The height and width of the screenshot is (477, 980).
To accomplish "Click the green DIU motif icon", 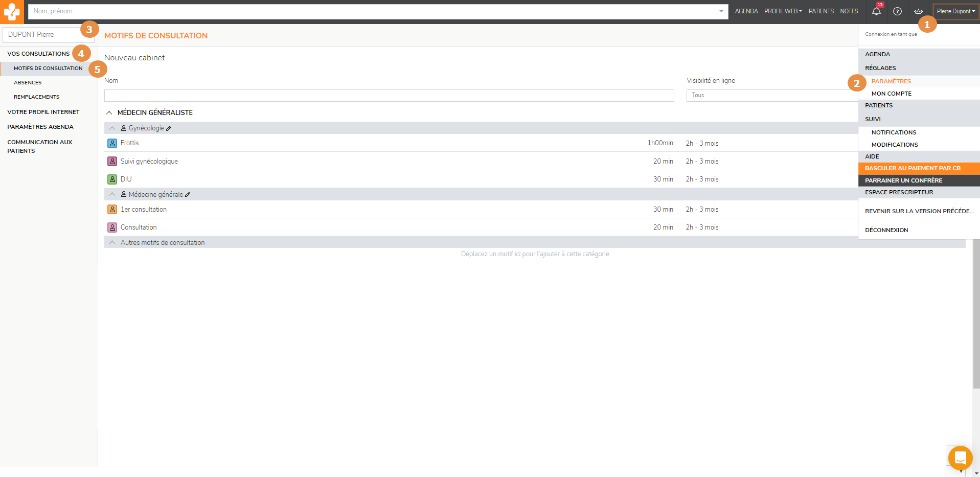I will coord(112,179).
